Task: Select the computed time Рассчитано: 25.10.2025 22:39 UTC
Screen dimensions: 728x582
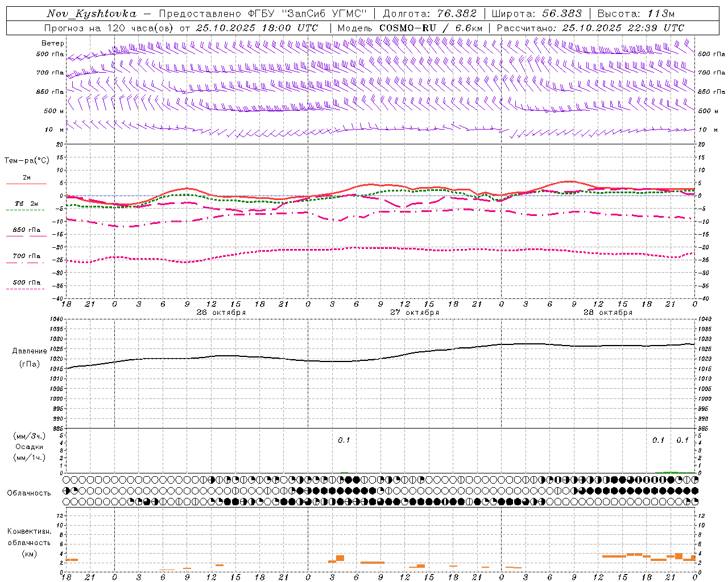Action: [x=590, y=27]
